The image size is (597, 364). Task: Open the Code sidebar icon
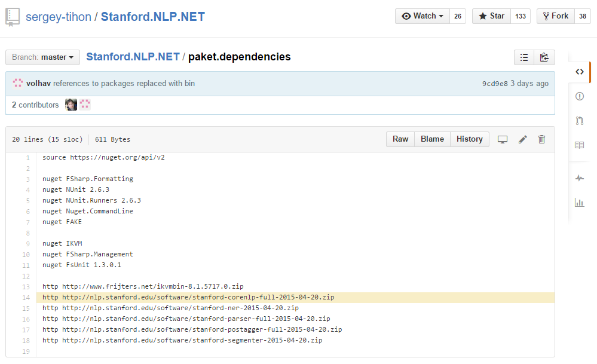pyautogui.click(x=580, y=72)
